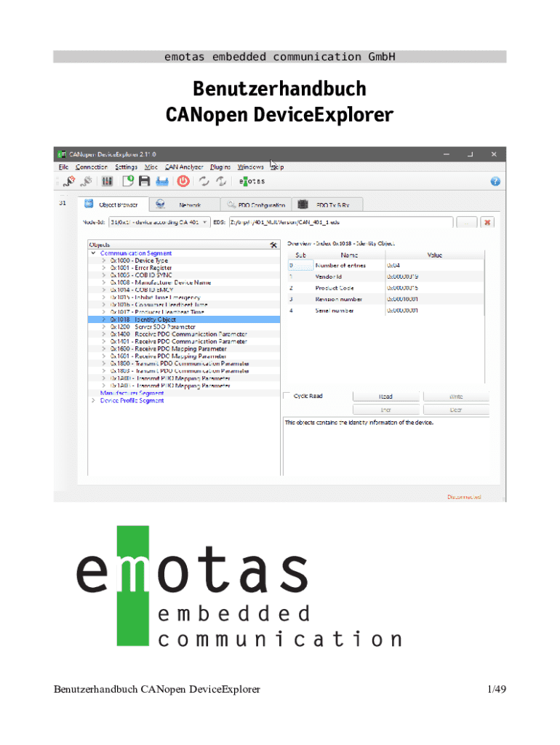Image resolution: width=560 pixels, height=745 pixels.
Task: Click the new file toolbar icon
Action: [x=128, y=180]
